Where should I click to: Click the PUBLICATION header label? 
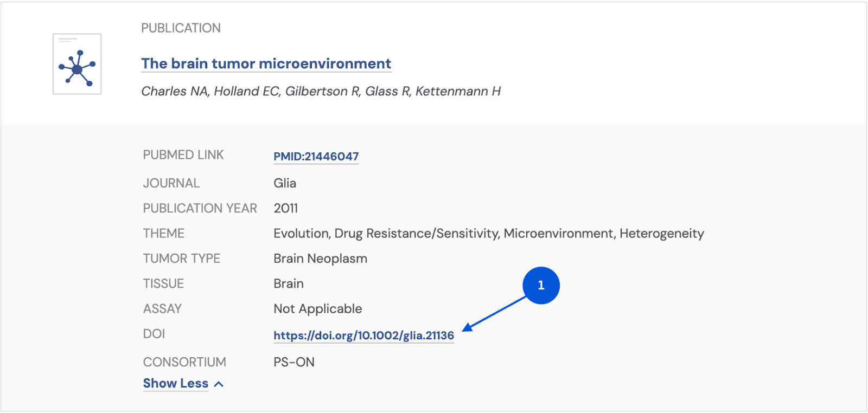click(181, 28)
